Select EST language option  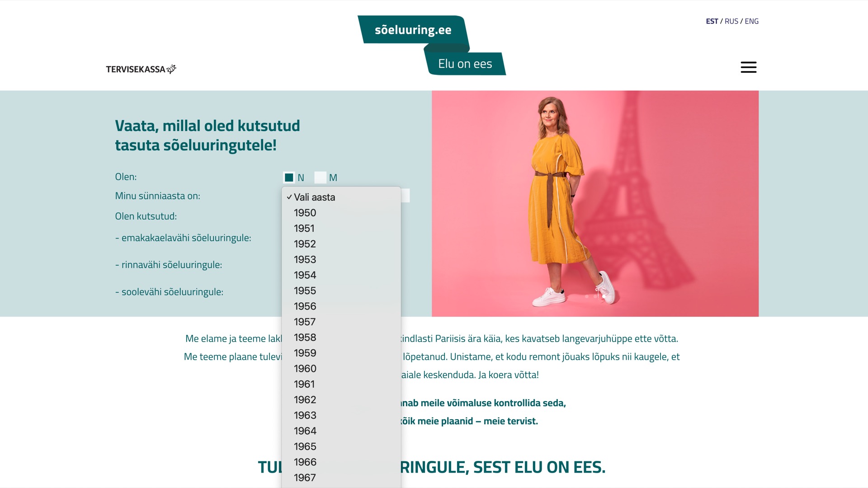pyautogui.click(x=712, y=21)
